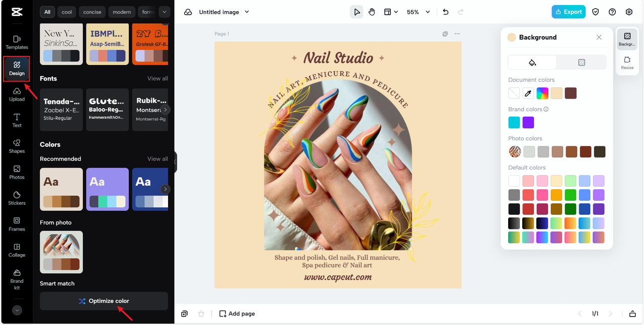Open the Stickers panel

tap(17, 198)
